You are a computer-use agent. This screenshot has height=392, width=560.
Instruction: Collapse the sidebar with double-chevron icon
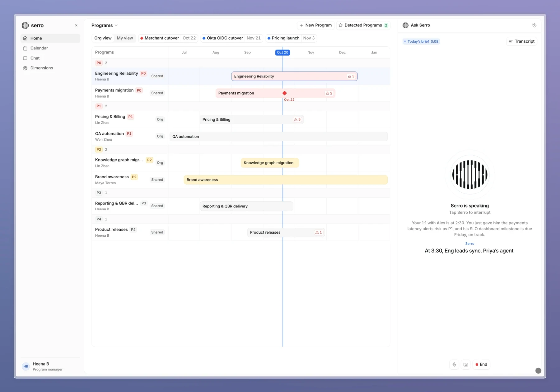click(x=76, y=26)
